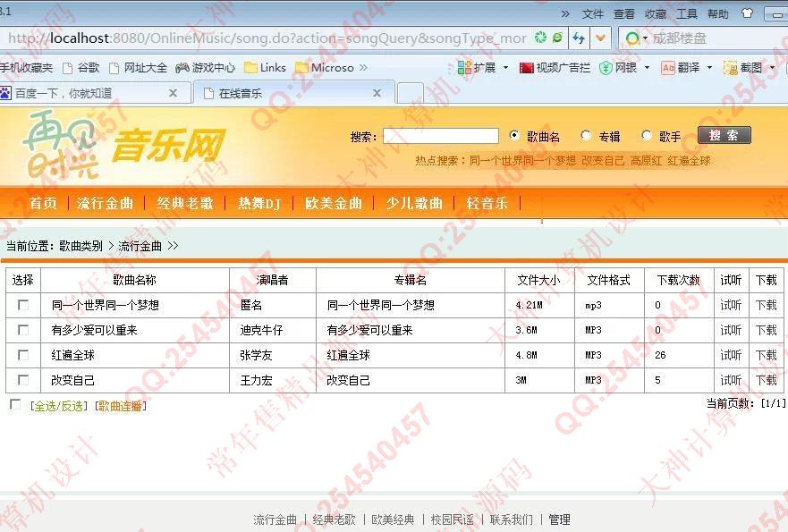The width and height of the screenshot is (788, 532).
Task: Click 下载 for 改变自己
Action: click(766, 380)
